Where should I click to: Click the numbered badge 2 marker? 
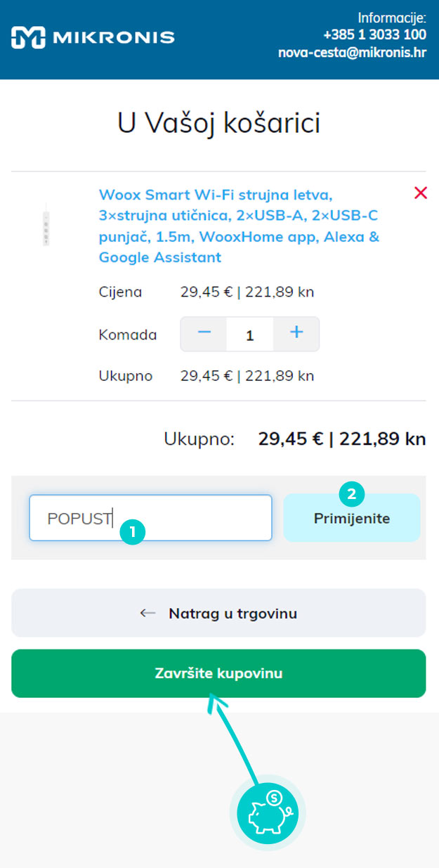click(351, 494)
